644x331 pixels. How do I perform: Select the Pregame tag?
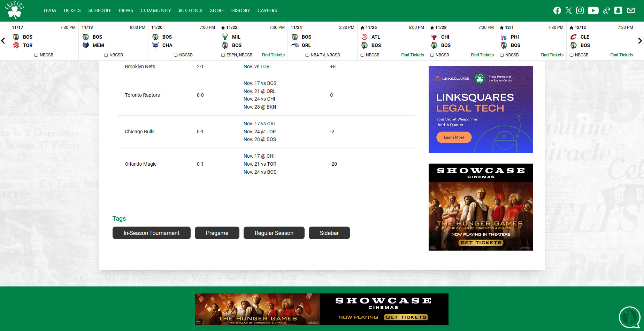pos(217,233)
